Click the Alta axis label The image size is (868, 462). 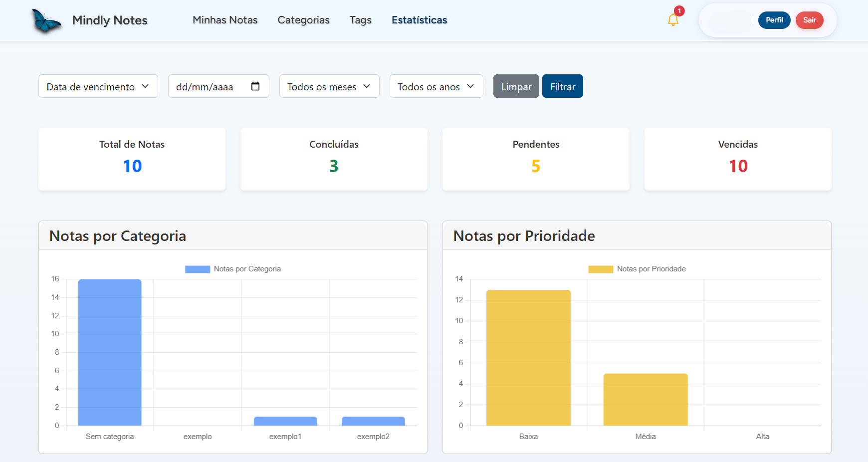pos(762,437)
